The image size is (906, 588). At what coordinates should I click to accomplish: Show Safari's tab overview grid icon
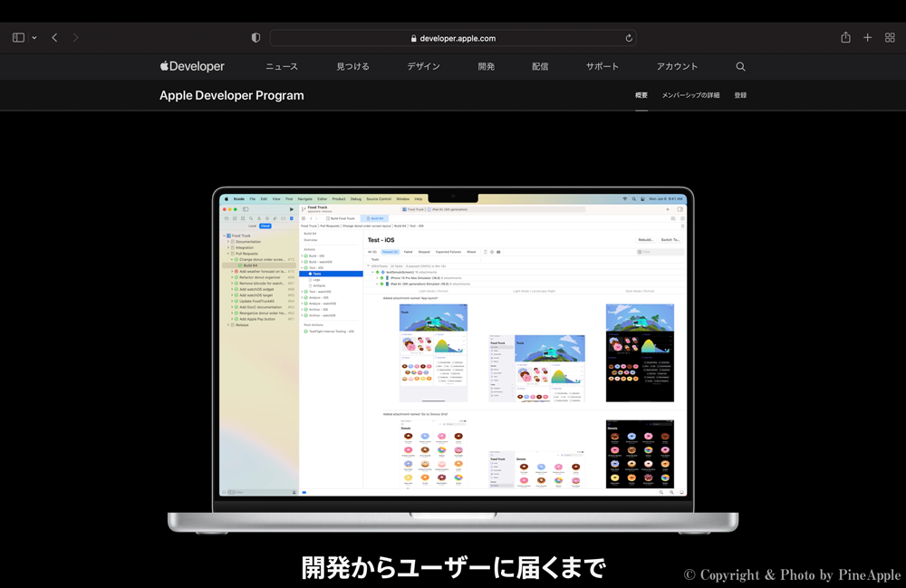click(890, 37)
